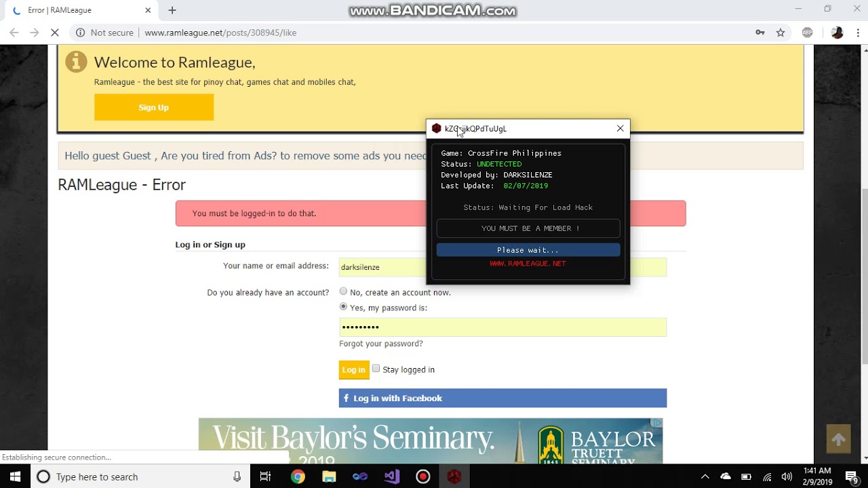The width and height of the screenshot is (868, 488).
Task: Click the info icon in Welcome banner
Action: (x=76, y=62)
